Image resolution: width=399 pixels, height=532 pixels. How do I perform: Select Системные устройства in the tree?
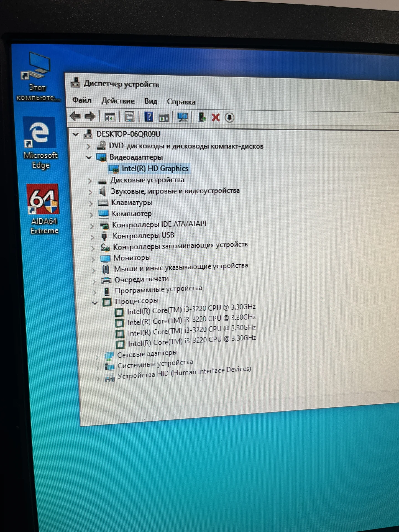[x=155, y=364]
